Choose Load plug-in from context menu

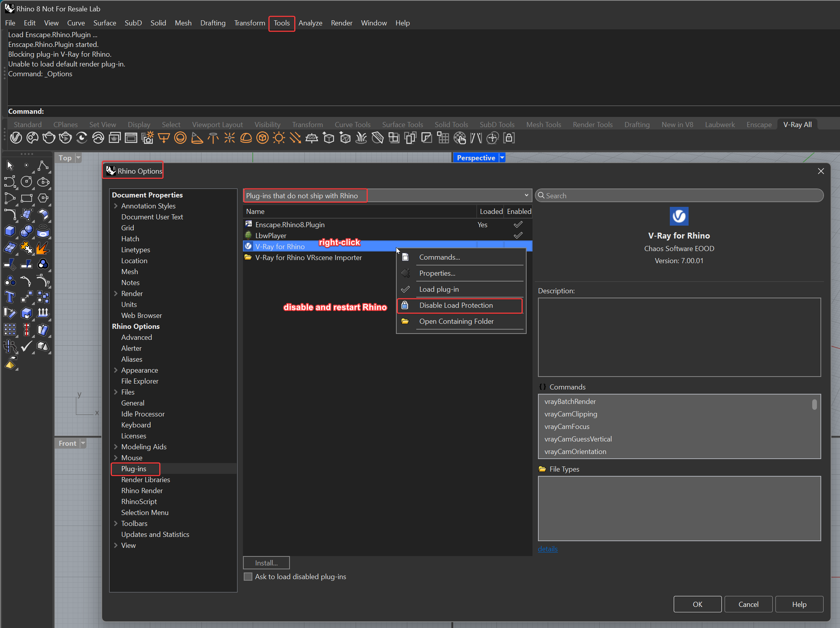click(x=461, y=289)
